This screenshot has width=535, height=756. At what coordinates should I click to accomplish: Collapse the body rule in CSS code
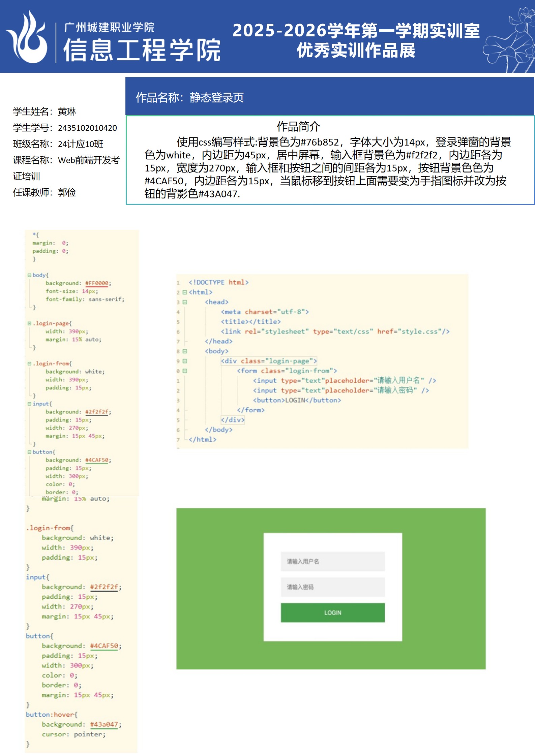click(x=29, y=275)
